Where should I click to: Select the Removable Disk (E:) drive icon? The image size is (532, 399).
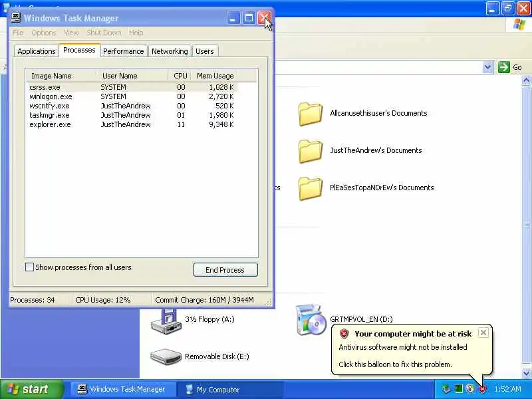click(x=166, y=356)
